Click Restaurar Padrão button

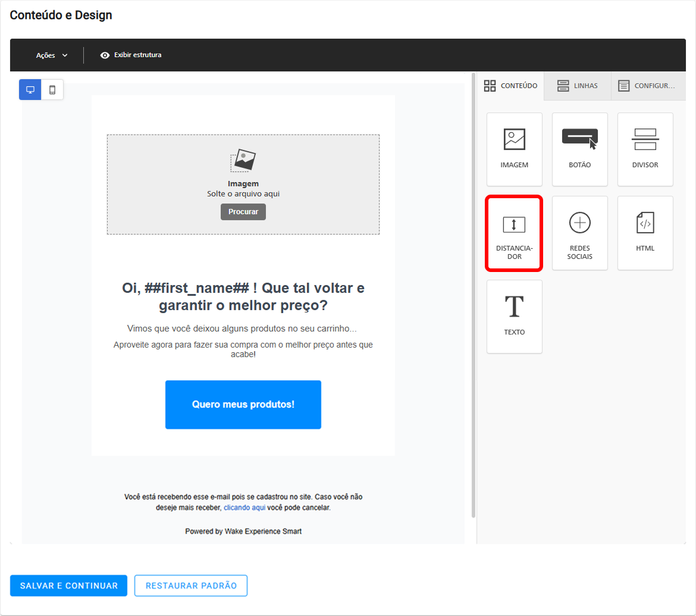coord(191,586)
